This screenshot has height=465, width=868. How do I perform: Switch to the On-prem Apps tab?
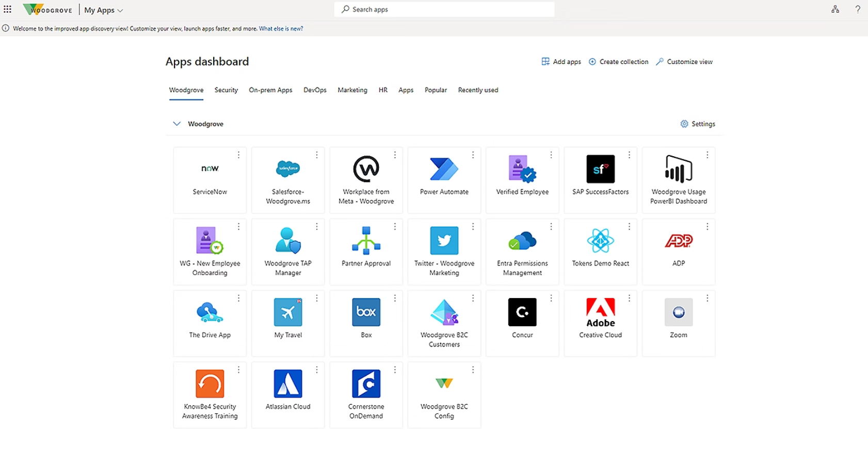270,90
